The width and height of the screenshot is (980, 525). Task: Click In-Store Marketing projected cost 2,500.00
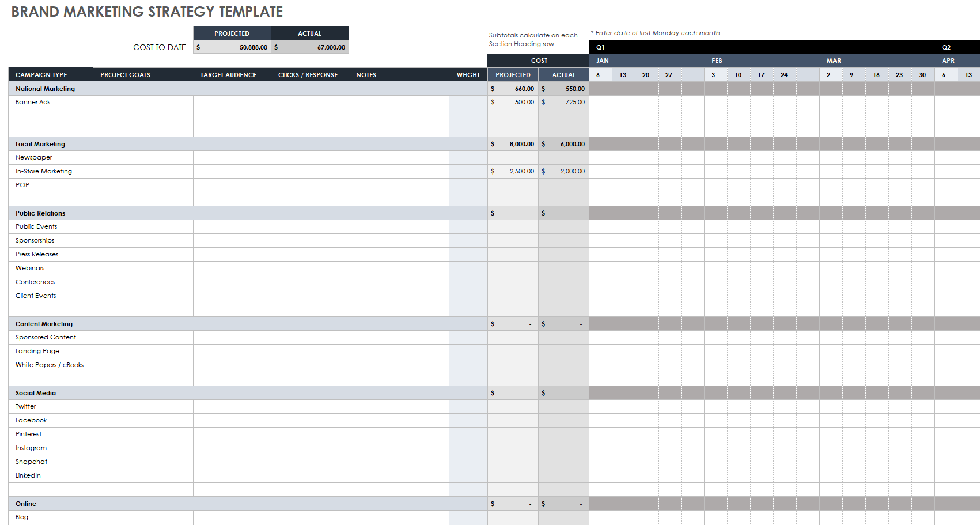click(x=513, y=171)
